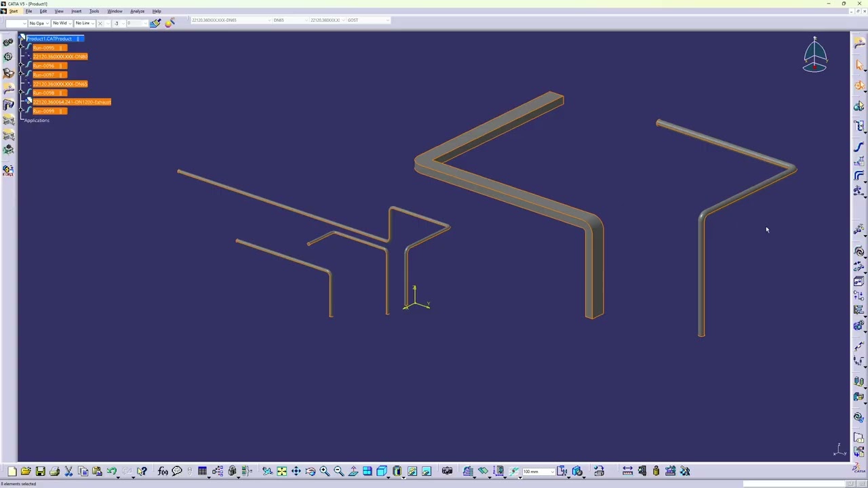Select 22120.360064.241-DN1200-Exhaust tree item
Image resolution: width=868 pixels, height=488 pixels.
click(x=72, y=102)
